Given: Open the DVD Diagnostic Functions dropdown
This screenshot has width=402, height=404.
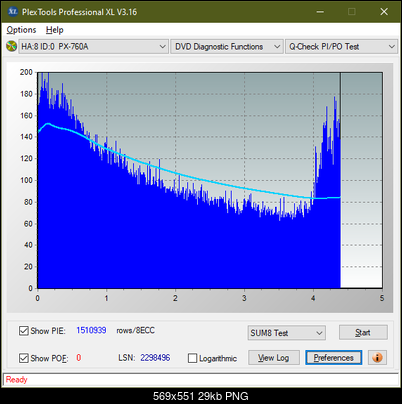Looking at the screenshot, I should pos(227,46).
